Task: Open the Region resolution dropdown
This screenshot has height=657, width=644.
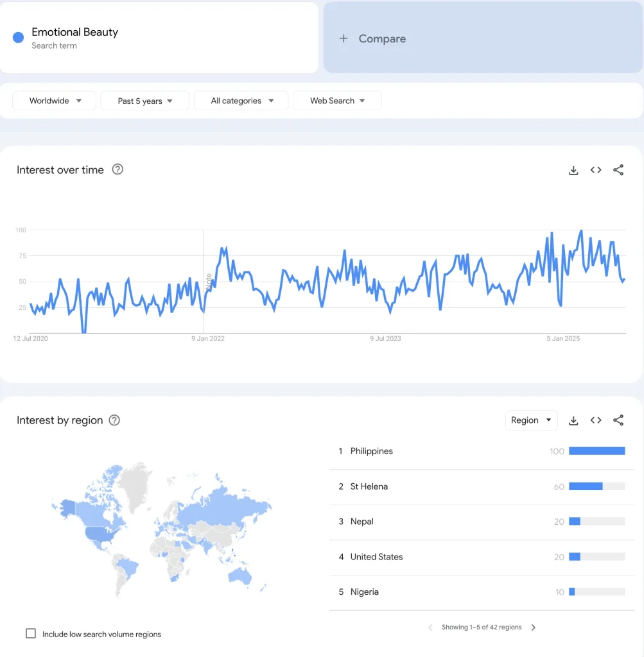Action: tap(531, 420)
